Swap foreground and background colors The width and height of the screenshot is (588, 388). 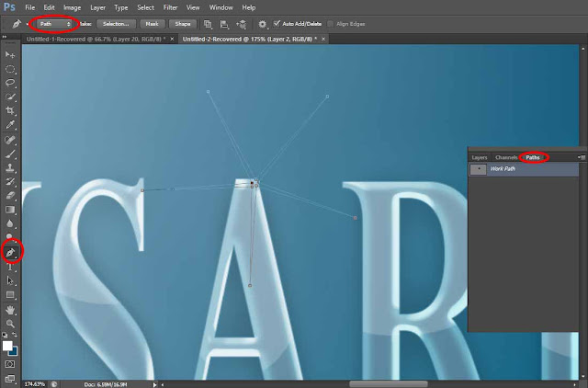15,334
